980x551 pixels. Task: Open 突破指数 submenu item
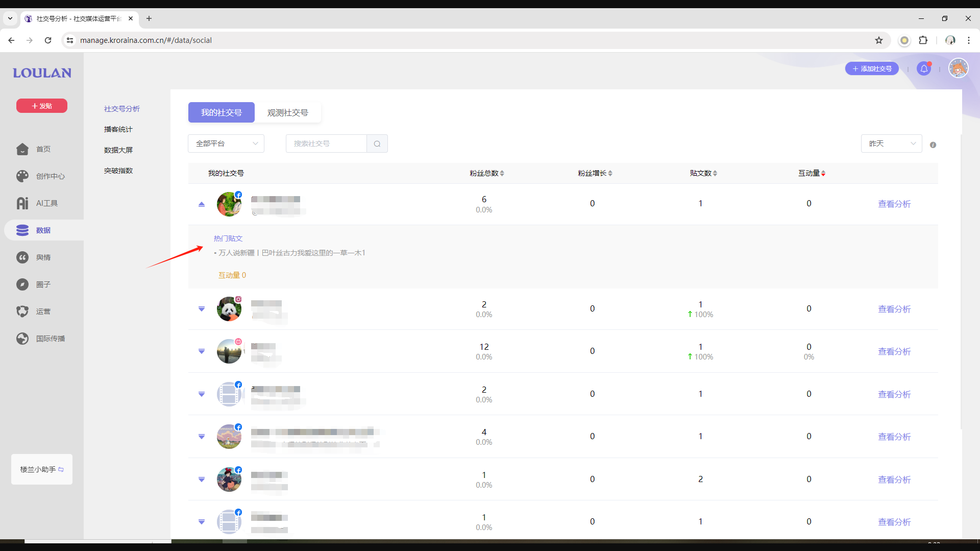(118, 171)
